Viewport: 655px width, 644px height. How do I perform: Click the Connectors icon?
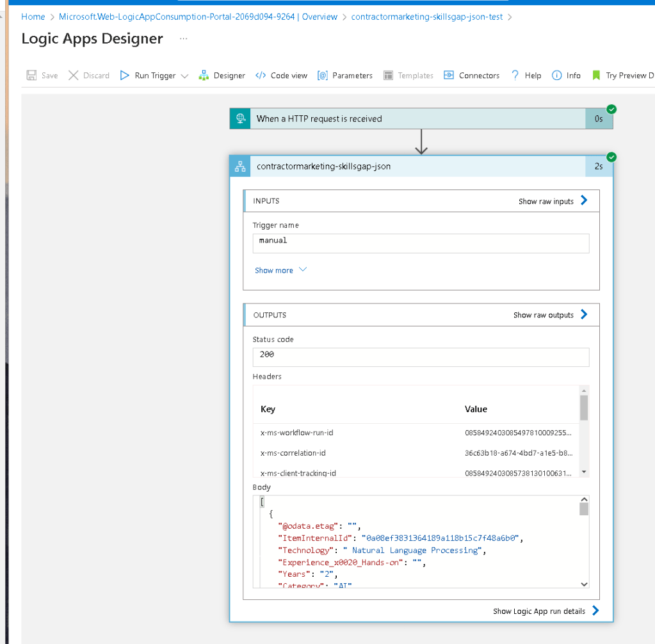pos(449,75)
